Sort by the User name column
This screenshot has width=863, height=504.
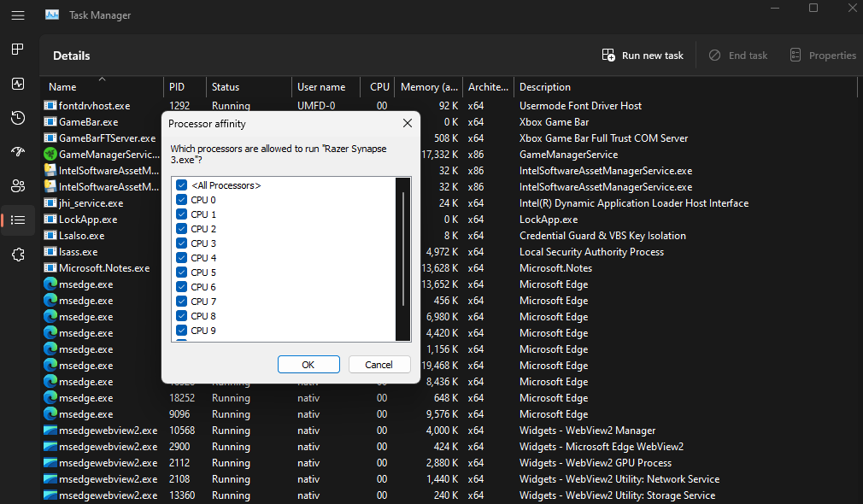click(326, 87)
